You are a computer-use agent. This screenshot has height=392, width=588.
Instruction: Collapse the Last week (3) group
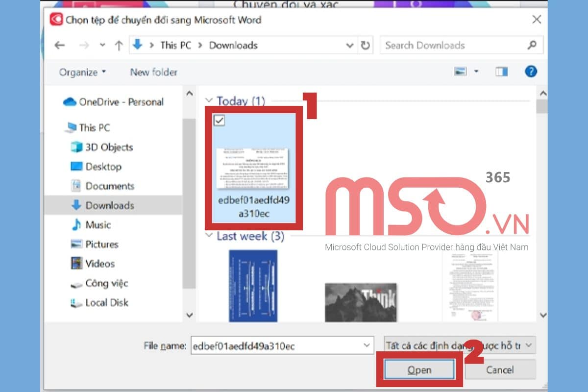coord(210,236)
